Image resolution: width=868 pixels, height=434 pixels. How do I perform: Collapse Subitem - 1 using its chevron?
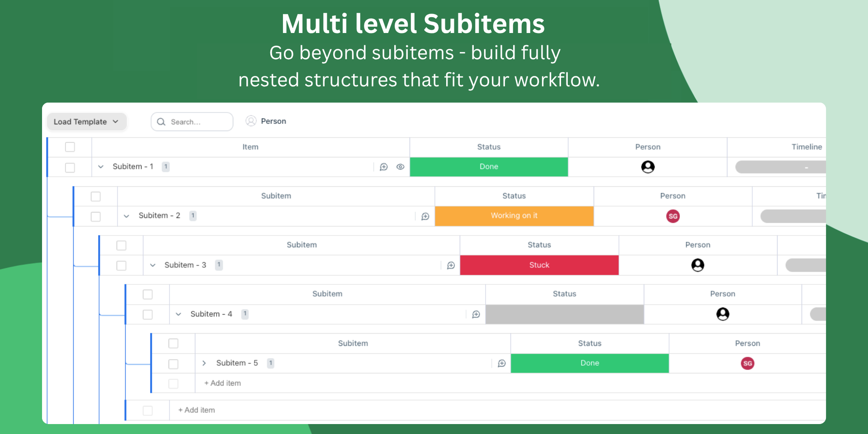point(101,167)
